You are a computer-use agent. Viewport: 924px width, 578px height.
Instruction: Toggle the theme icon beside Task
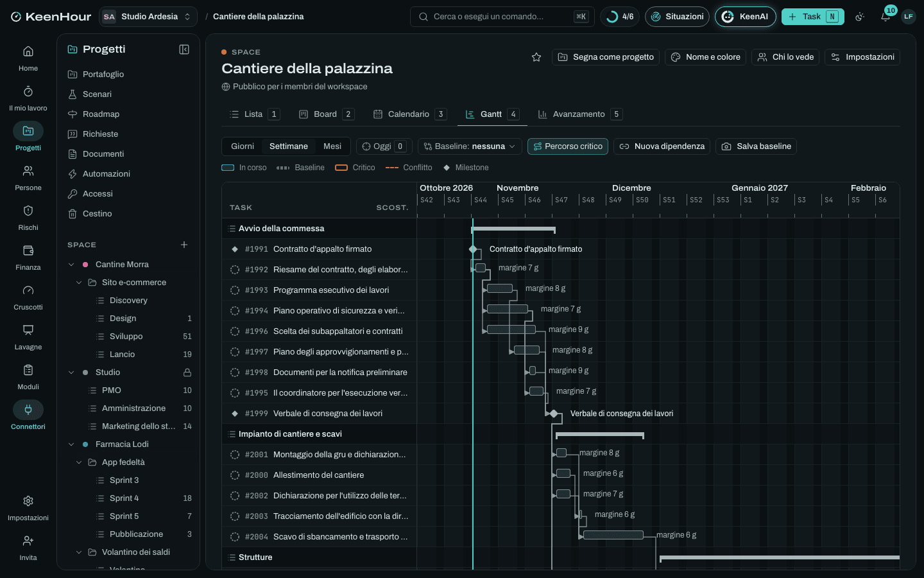[x=860, y=17]
